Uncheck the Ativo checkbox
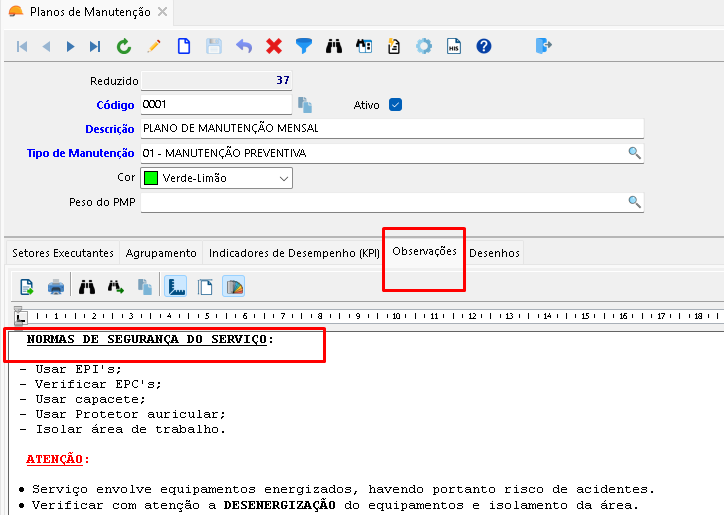 click(395, 104)
